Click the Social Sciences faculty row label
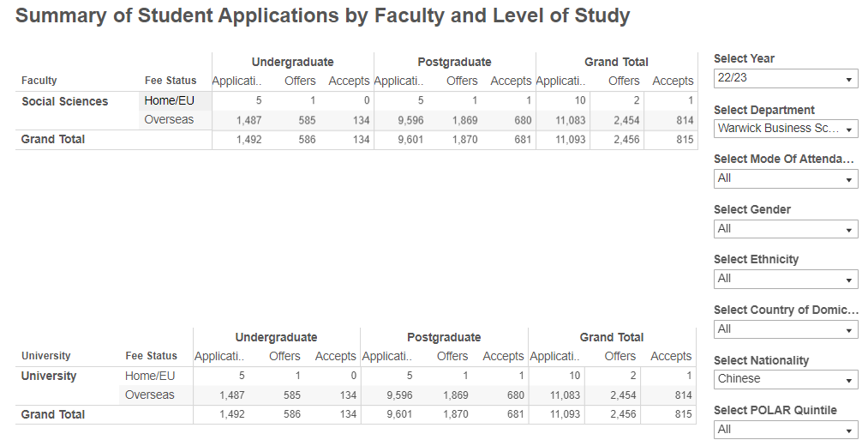 tap(65, 101)
